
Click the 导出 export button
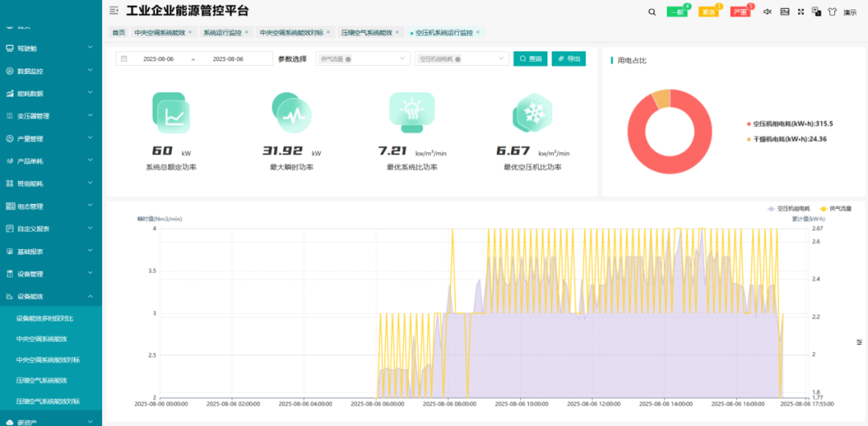pyautogui.click(x=568, y=59)
